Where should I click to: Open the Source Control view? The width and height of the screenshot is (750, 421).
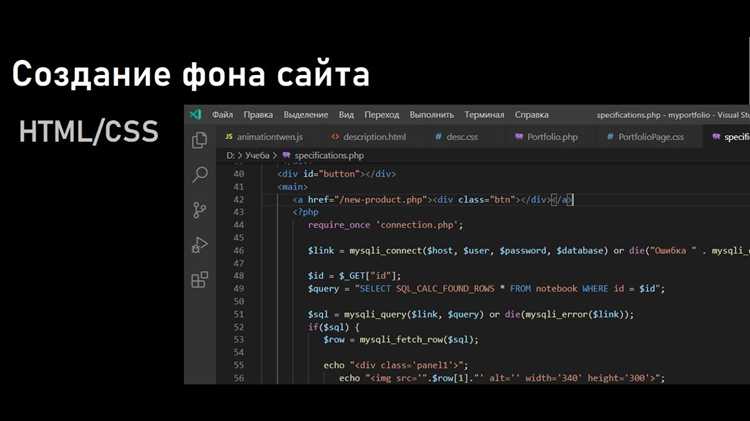click(x=199, y=210)
